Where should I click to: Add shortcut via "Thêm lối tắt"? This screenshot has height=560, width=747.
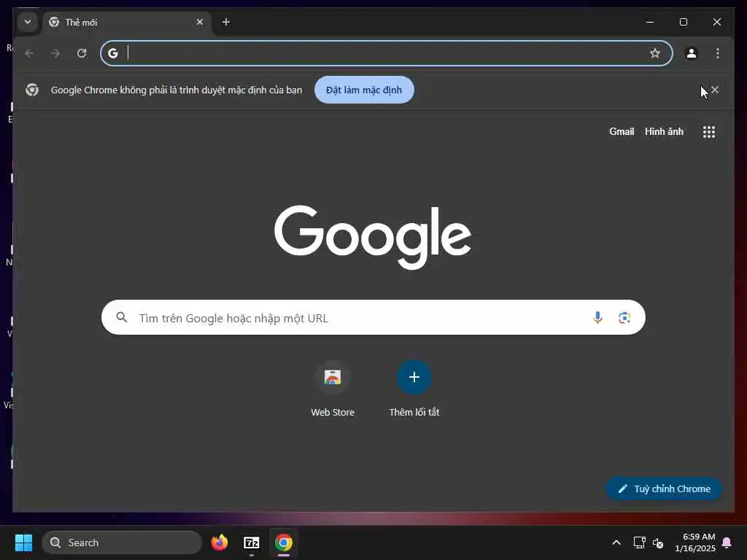point(414,389)
